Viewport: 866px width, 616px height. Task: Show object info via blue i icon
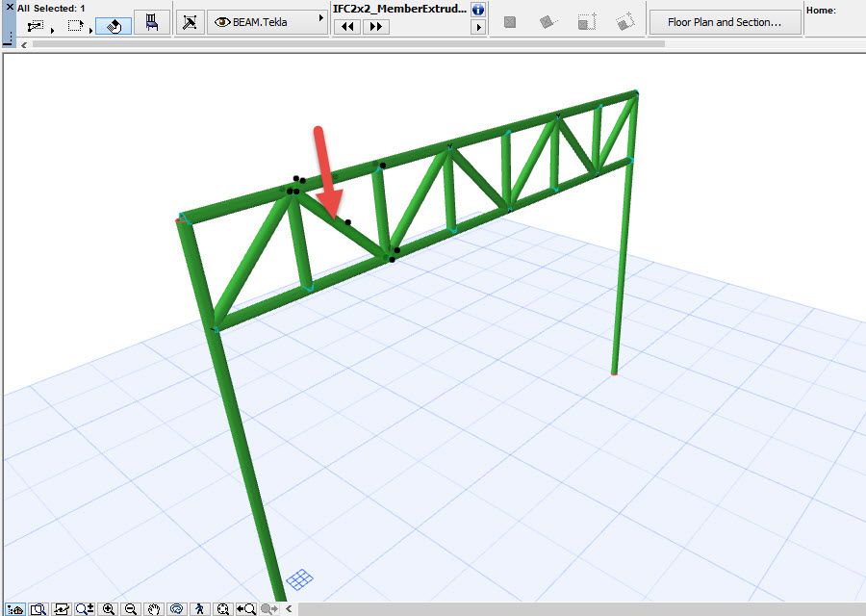click(478, 10)
